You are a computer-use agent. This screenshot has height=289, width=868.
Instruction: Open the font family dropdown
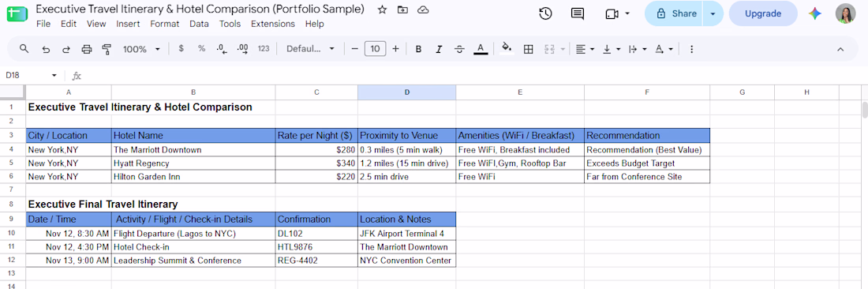(310, 49)
